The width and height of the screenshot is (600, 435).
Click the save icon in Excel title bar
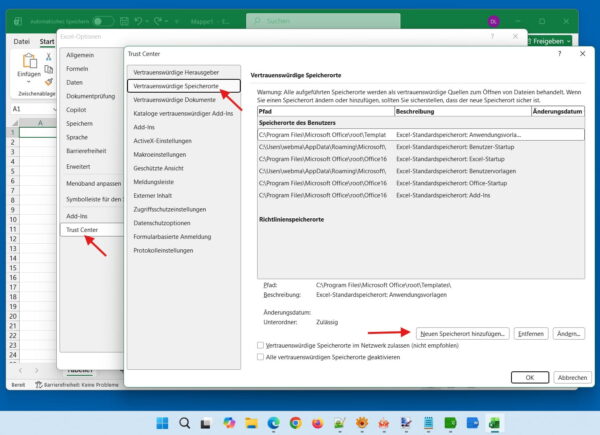(x=124, y=21)
